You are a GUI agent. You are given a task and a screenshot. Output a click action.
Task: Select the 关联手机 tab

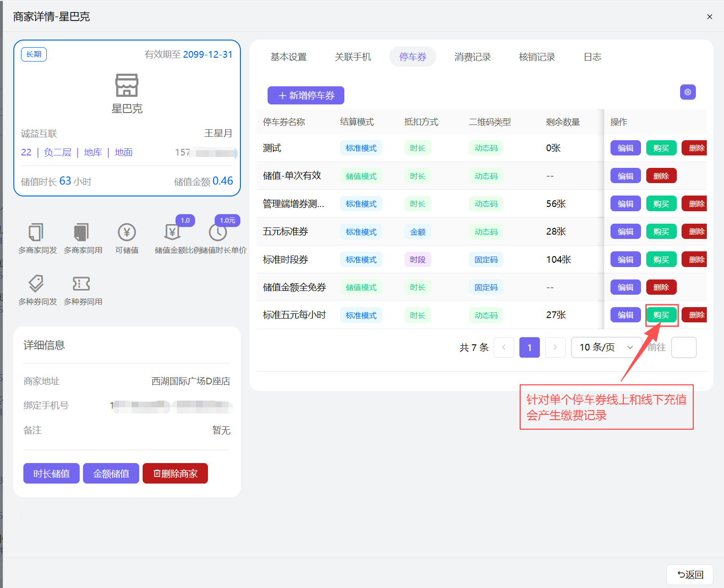352,57
